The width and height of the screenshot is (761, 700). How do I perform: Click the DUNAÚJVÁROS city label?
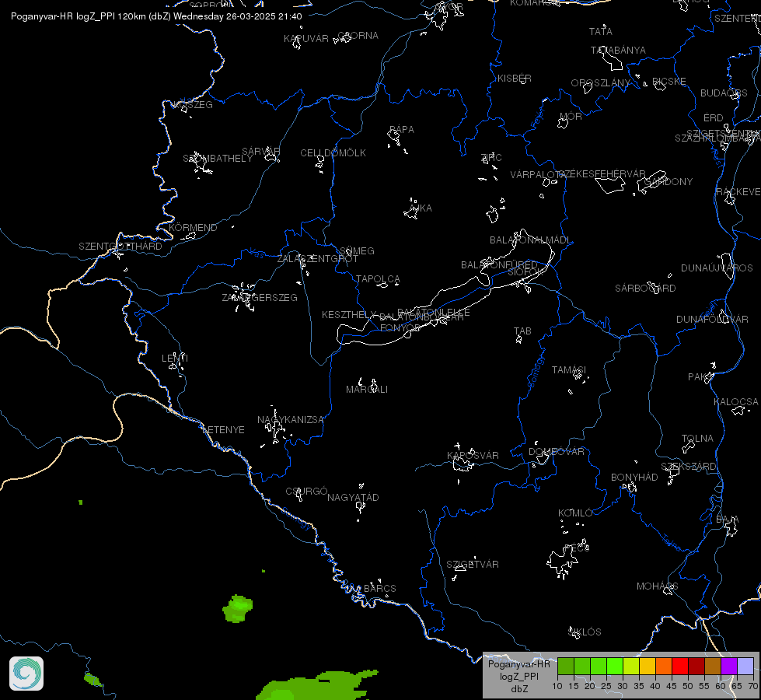point(717,268)
